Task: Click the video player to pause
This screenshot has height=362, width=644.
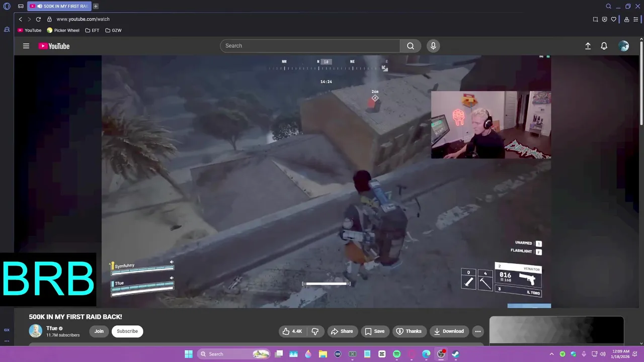Action: 326,181
